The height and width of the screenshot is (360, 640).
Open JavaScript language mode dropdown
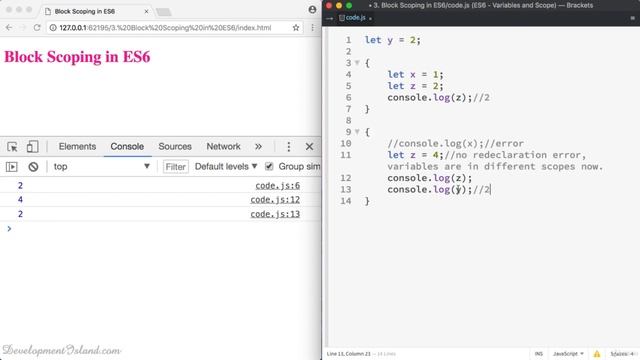point(568,354)
